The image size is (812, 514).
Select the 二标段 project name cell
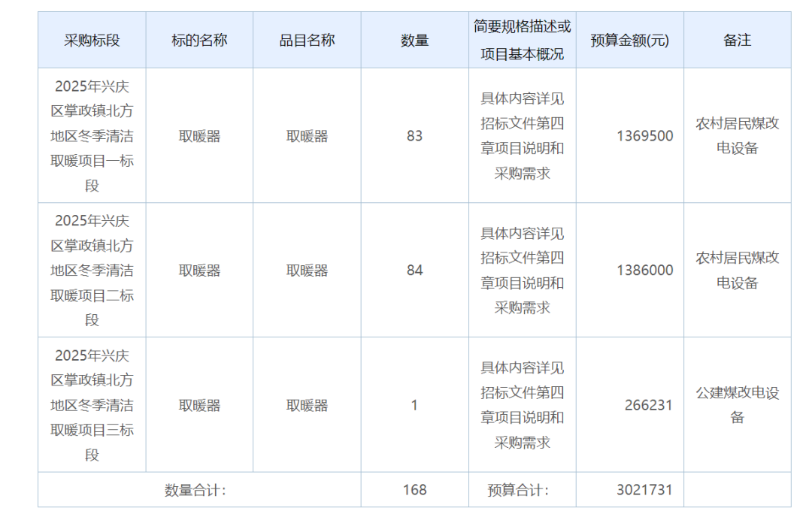tap(92, 271)
